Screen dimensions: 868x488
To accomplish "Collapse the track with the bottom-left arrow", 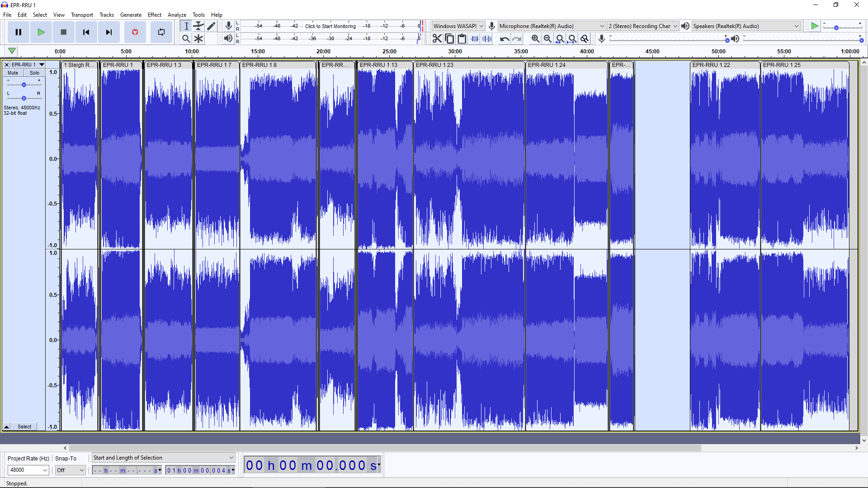I will (7, 427).
